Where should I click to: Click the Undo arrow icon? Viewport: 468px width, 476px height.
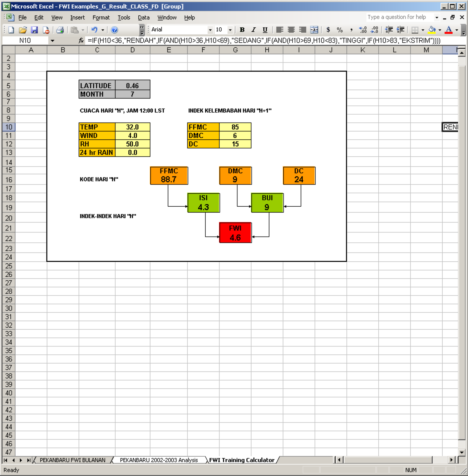94,30
